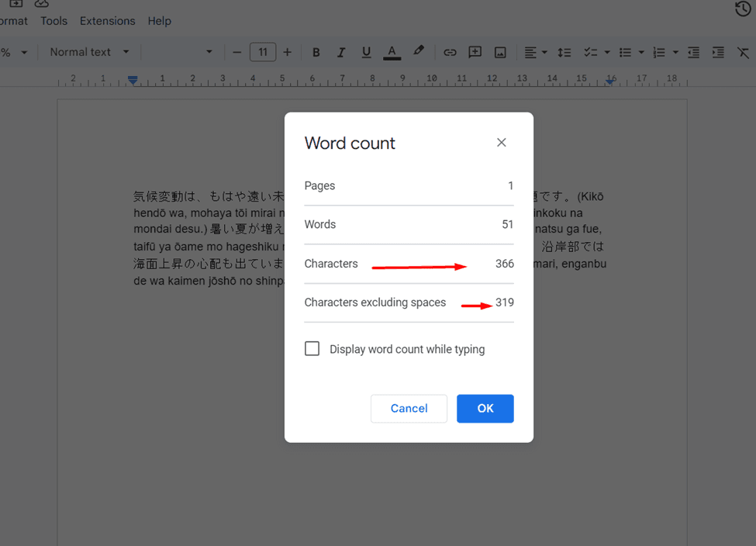
Task: Enable Display word count while typing
Action: coord(312,348)
